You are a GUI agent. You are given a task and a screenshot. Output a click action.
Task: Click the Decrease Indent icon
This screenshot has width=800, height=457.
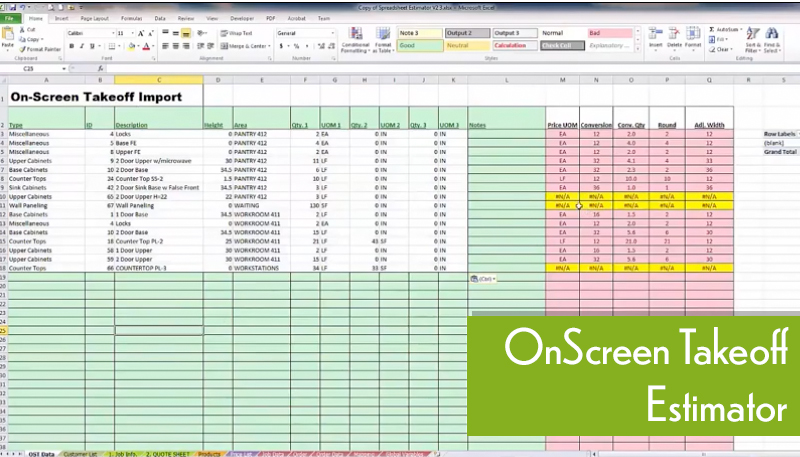point(201,46)
